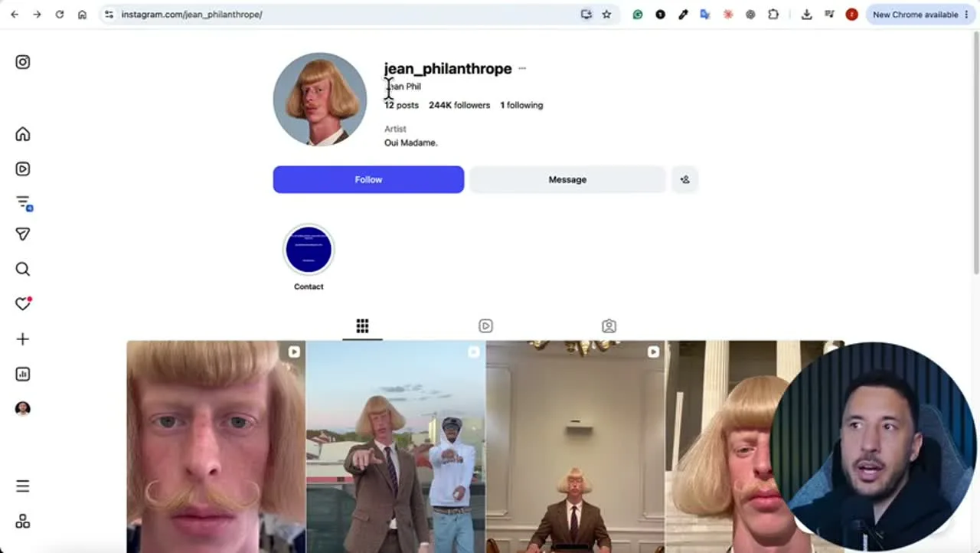Open the Reels icon in the left sidebar

pos(23,169)
